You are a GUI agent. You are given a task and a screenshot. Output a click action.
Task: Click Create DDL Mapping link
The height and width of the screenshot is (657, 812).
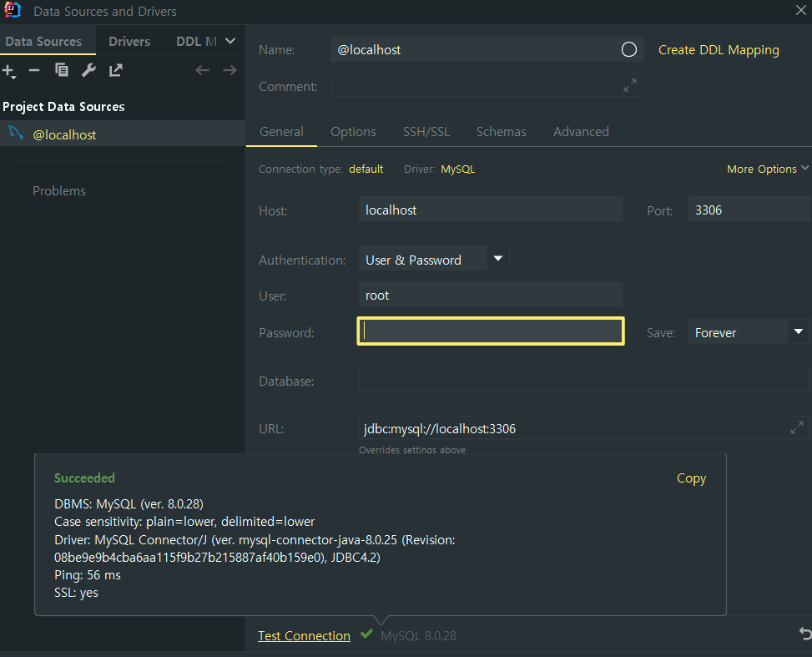point(719,50)
